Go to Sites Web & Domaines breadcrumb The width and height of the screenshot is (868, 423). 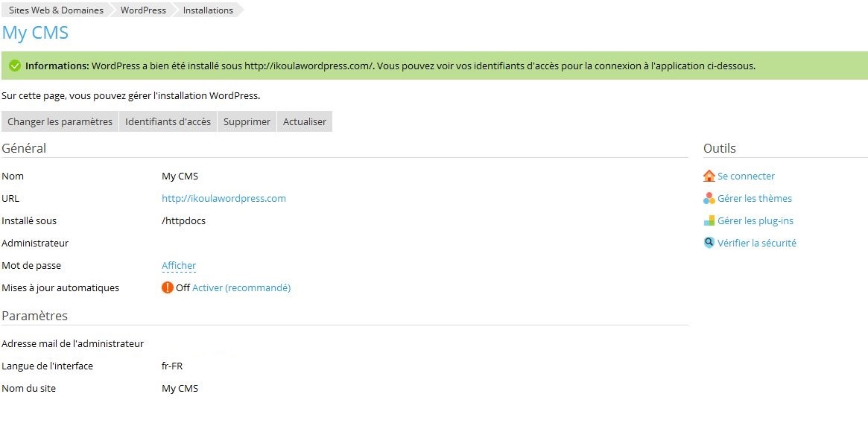point(56,10)
